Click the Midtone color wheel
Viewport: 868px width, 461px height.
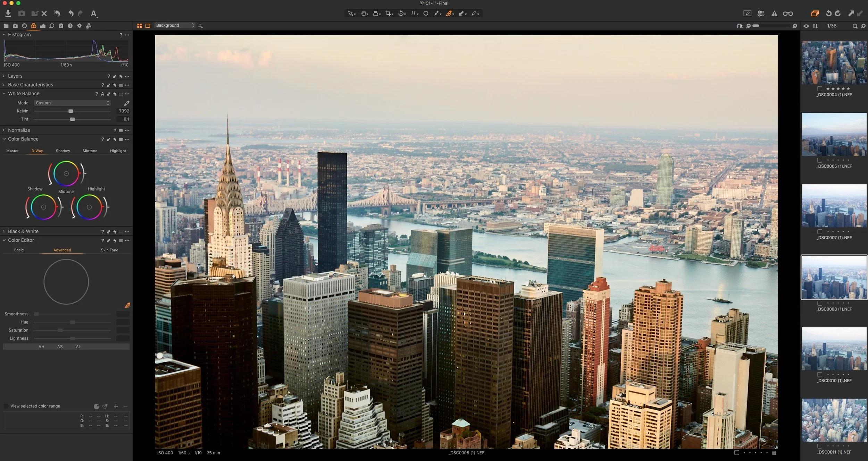[66, 173]
